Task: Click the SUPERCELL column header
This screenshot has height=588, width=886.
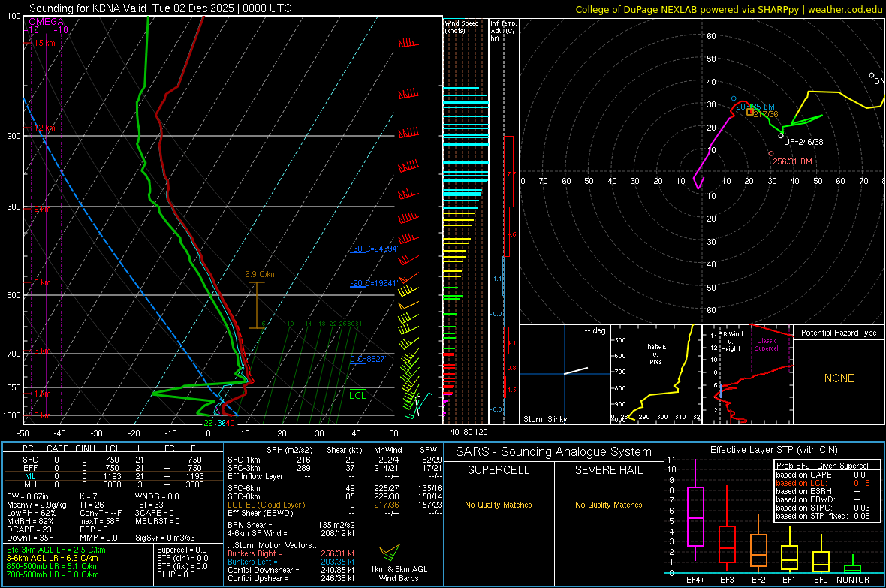Action: [x=499, y=470]
